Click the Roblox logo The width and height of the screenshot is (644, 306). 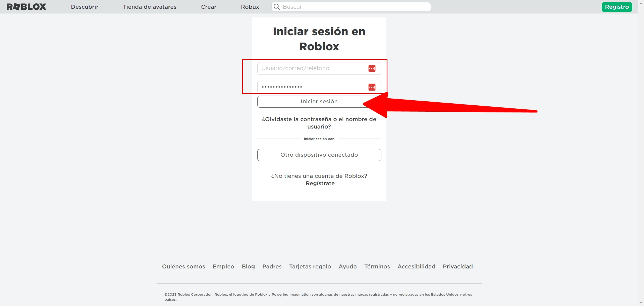click(26, 6)
